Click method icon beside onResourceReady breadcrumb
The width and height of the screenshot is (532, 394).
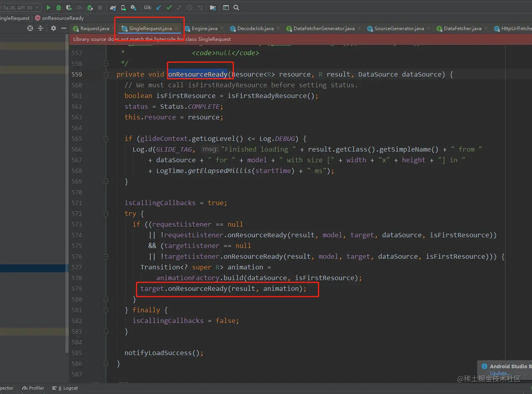[x=38, y=18]
